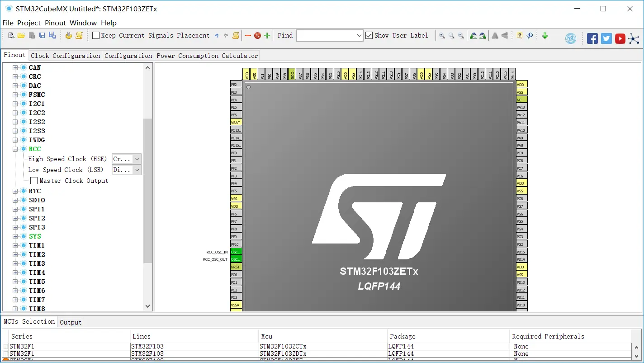The image size is (644, 363).
Task: Open the Window menu
Action: (83, 23)
